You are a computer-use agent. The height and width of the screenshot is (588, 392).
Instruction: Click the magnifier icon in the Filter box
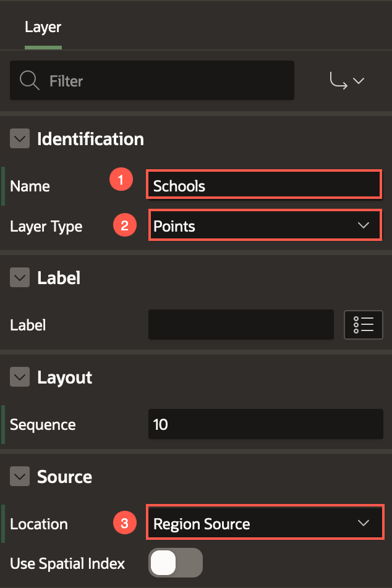pyautogui.click(x=30, y=80)
